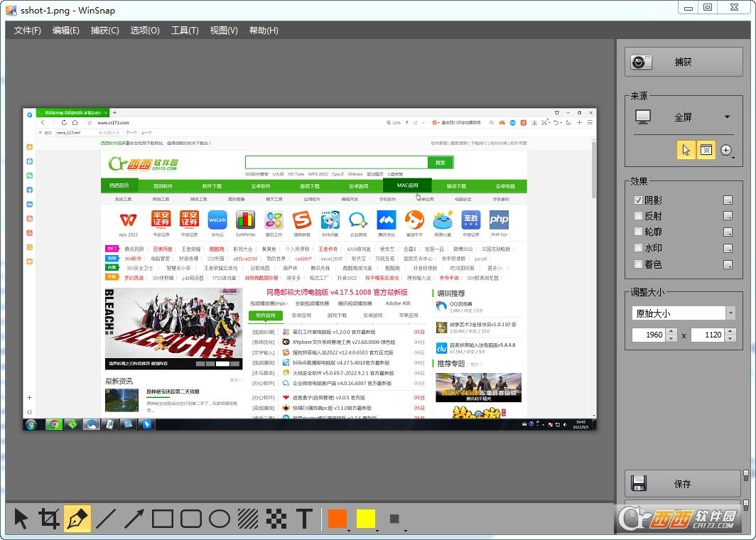Select the Rounded Rectangle tool

tap(191, 519)
